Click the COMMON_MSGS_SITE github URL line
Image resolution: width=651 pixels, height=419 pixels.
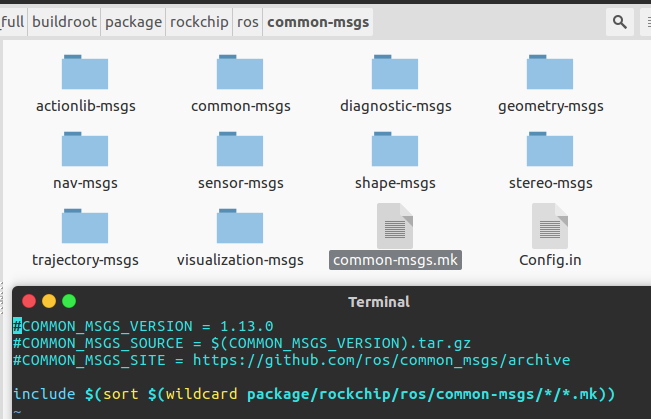pos(291,360)
